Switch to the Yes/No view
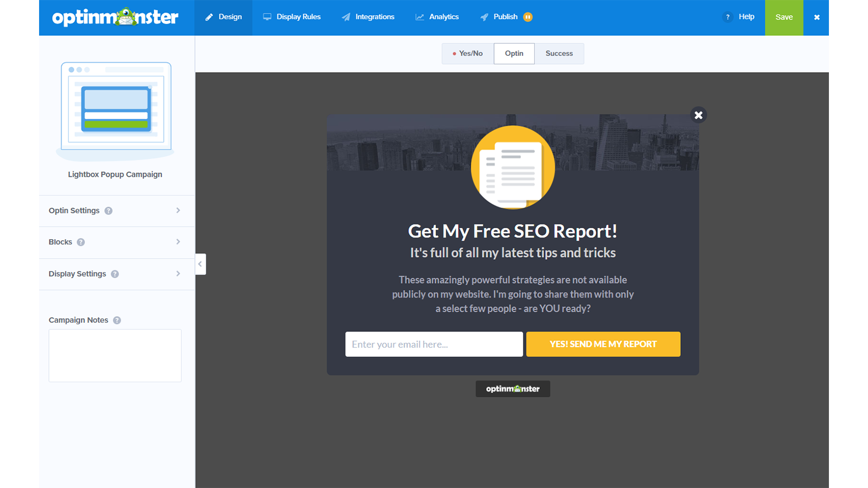 pyautogui.click(x=468, y=54)
